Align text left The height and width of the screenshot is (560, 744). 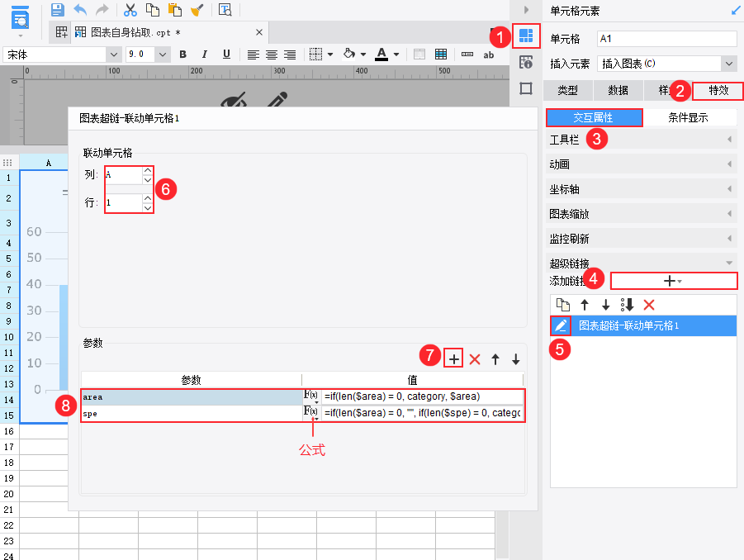coord(254,55)
